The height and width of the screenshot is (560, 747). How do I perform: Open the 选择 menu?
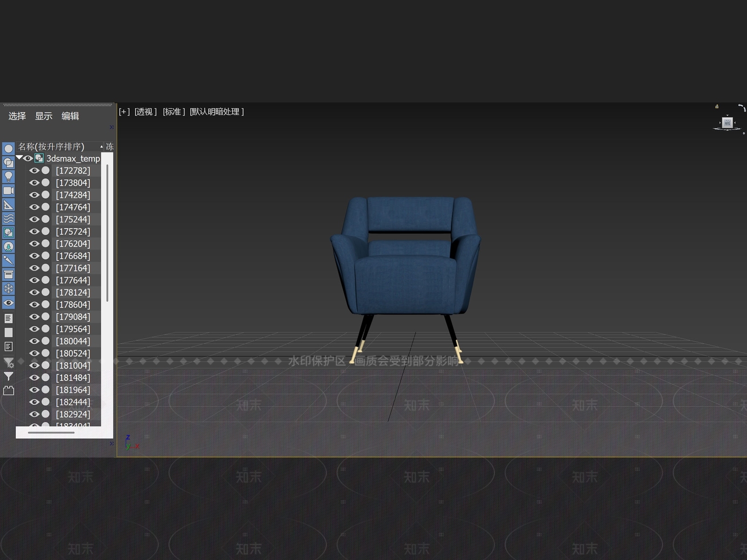point(17,116)
